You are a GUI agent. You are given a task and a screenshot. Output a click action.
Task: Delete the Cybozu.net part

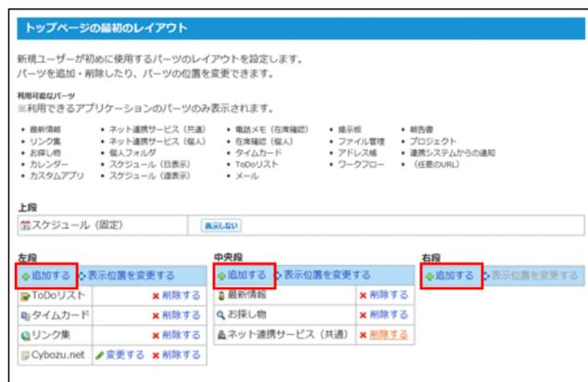click(x=181, y=354)
